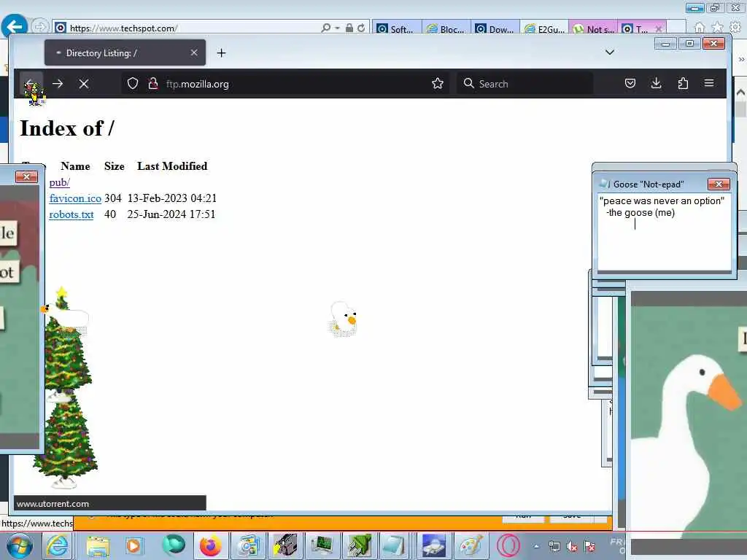The width and height of the screenshot is (747, 560).
Task: Click the Internet Explorer address search magnifier
Action: coord(326,28)
